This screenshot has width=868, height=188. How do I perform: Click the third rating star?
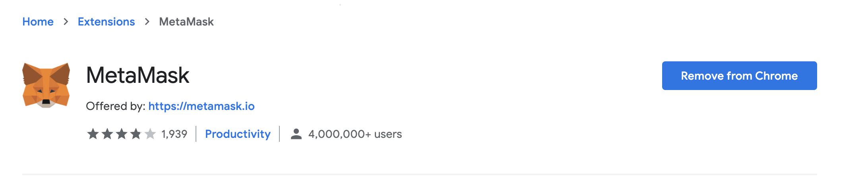[122, 134]
